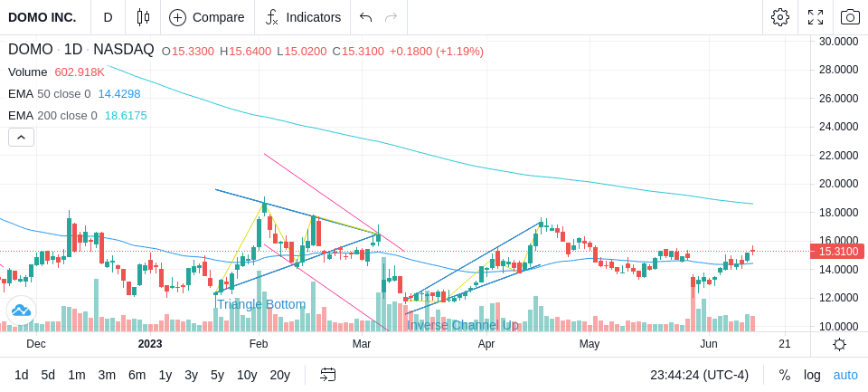Change the D interval selector
The height and width of the screenshot is (392, 868).
tap(108, 17)
